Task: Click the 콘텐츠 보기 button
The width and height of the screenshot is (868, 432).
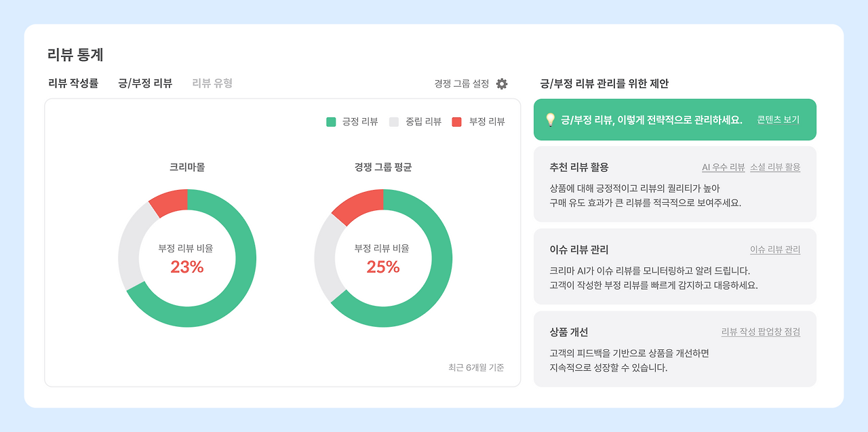Action: point(776,119)
